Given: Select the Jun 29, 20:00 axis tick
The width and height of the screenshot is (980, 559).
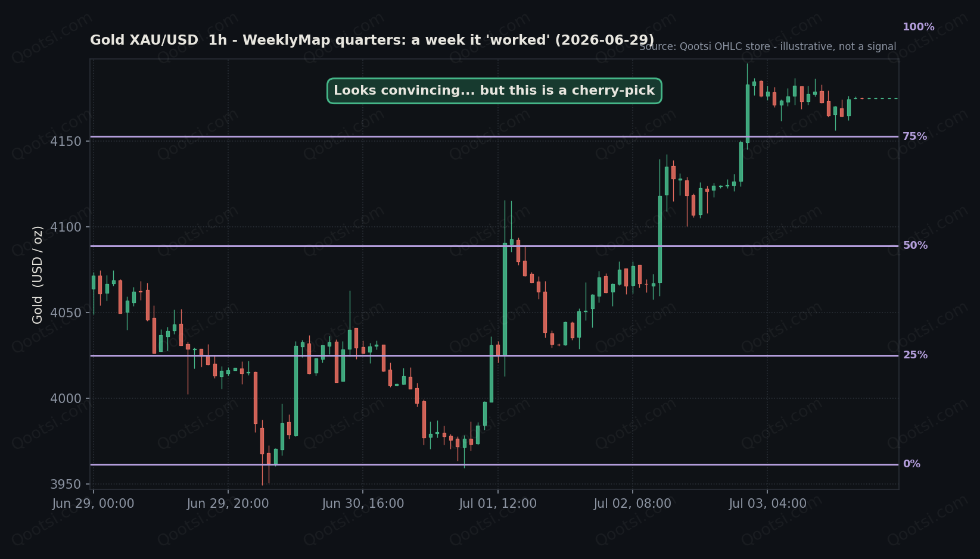Looking at the screenshot, I should pyautogui.click(x=228, y=504).
